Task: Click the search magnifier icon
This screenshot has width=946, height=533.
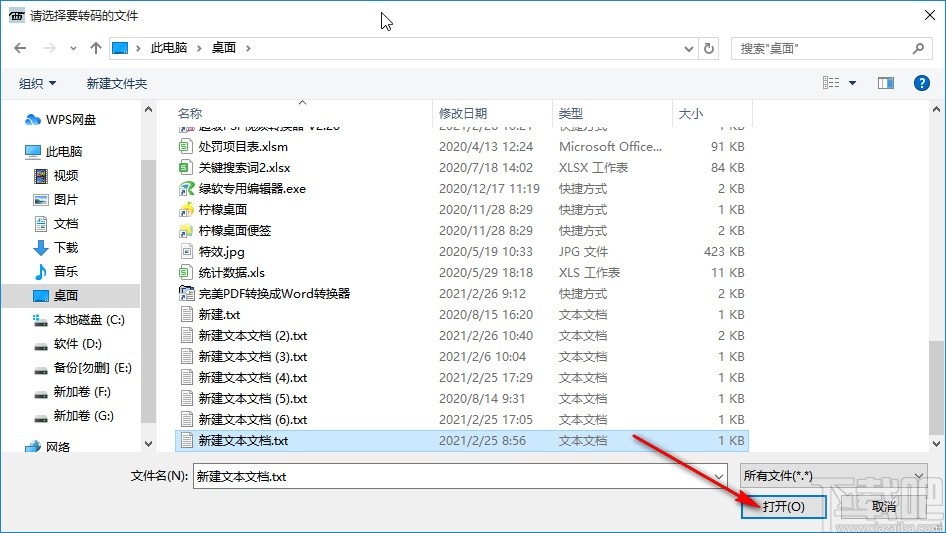Action: 918,48
